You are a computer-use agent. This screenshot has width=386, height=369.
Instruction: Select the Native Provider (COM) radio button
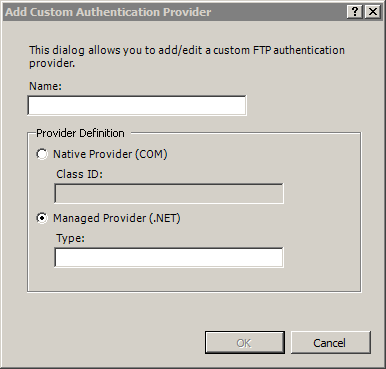point(42,154)
